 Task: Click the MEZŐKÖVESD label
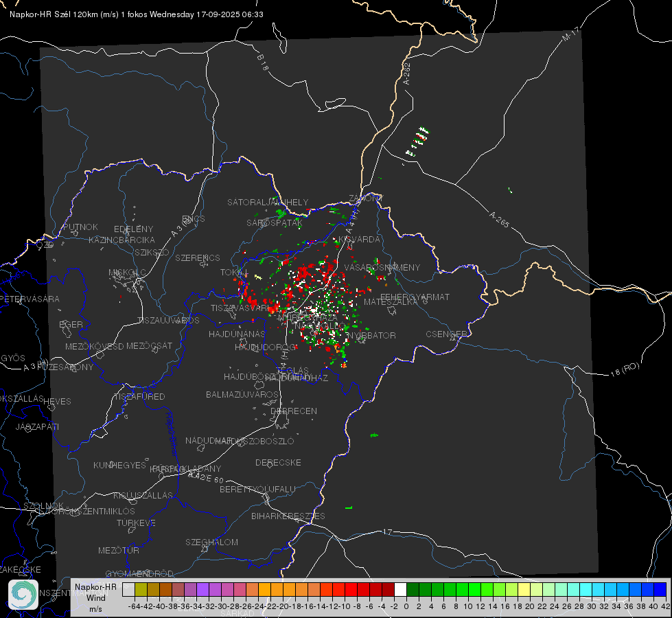(x=94, y=346)
